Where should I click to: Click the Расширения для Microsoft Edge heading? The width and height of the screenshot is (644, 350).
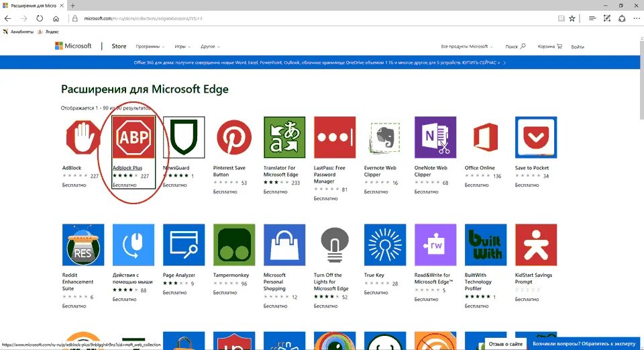point(145,89)
